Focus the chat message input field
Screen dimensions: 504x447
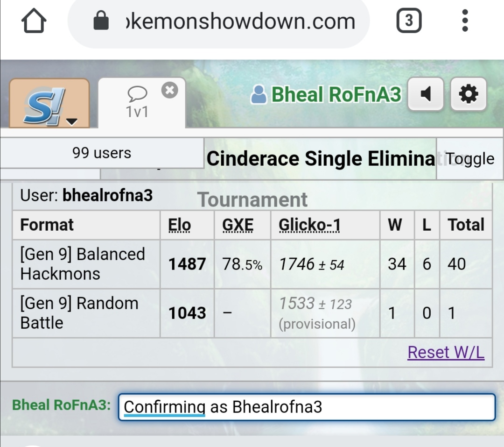point(307,407)
